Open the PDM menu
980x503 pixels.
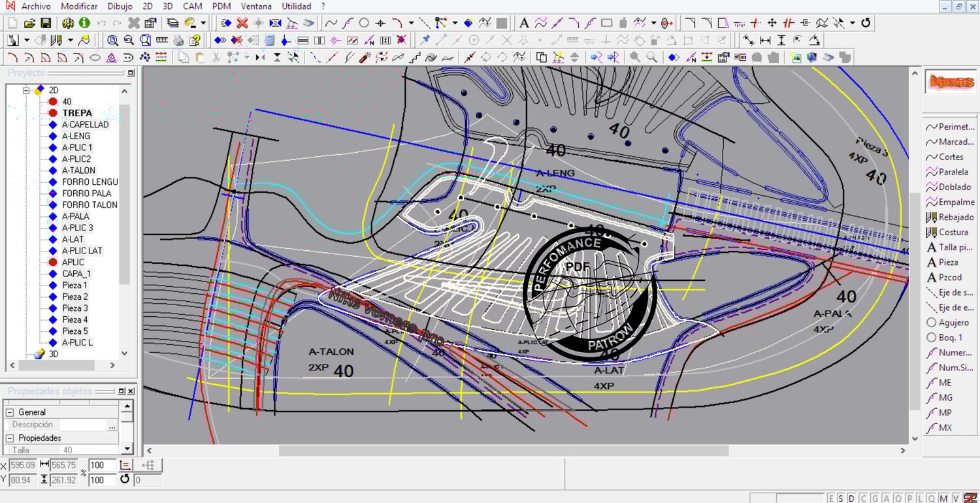point(221,7)
